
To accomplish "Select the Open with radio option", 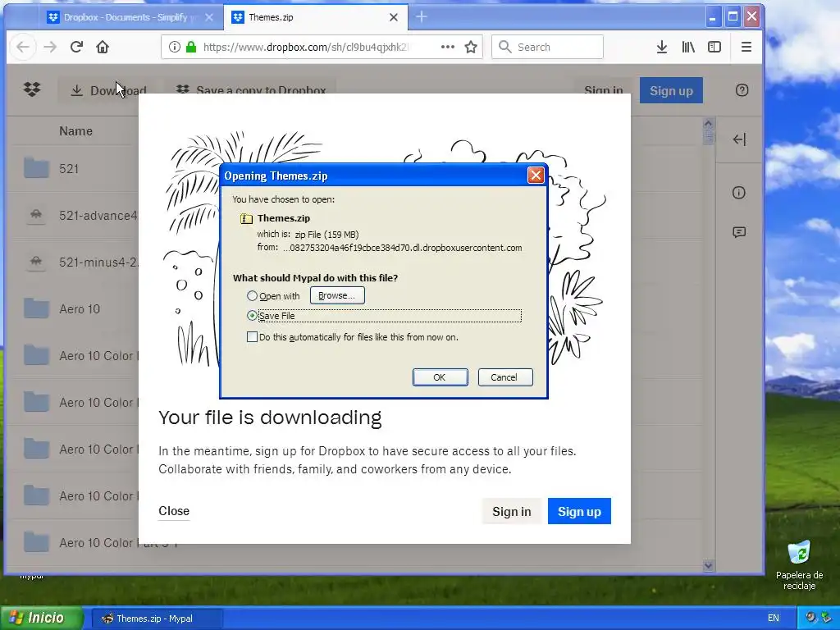I will point(252,295).
